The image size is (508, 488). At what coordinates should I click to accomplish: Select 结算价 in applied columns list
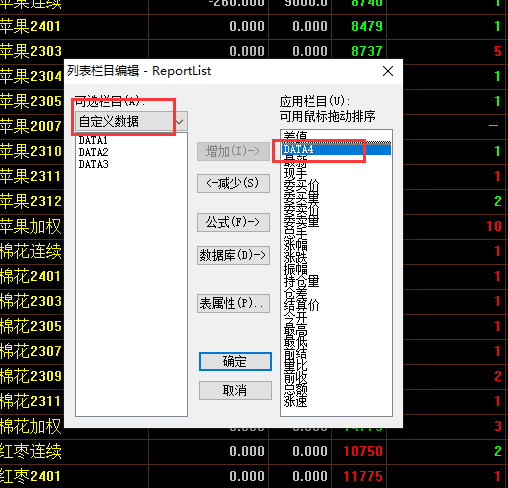(x=301, y=305)
